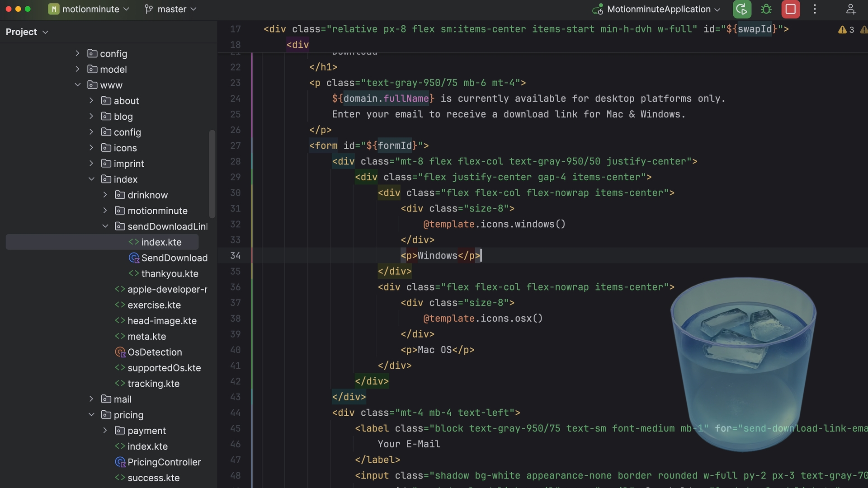Open tracking.kte file
This screenshot has height=488, width=868.
coord(153,384)
